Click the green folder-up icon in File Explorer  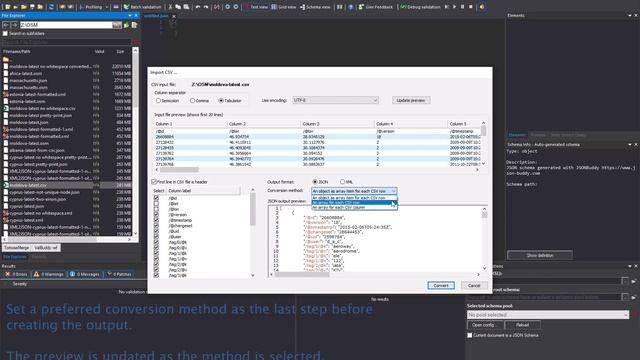coord(127,25)
